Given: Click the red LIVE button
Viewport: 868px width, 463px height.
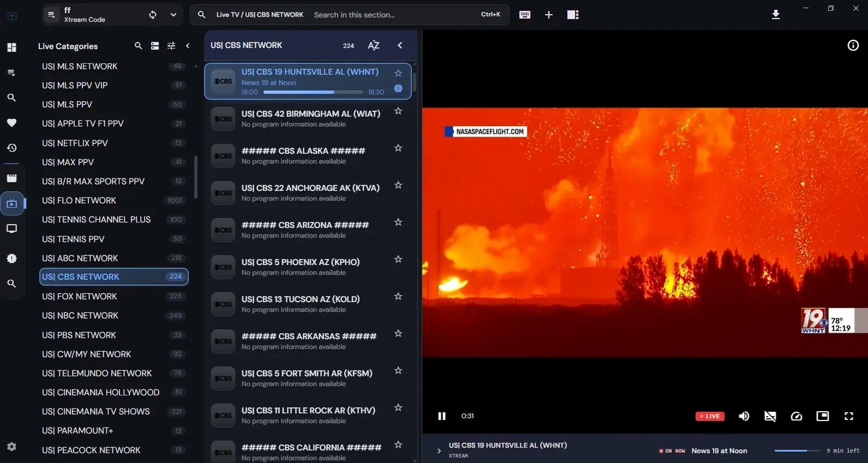Looking at the screenshot, I should [x=710, y=416].
